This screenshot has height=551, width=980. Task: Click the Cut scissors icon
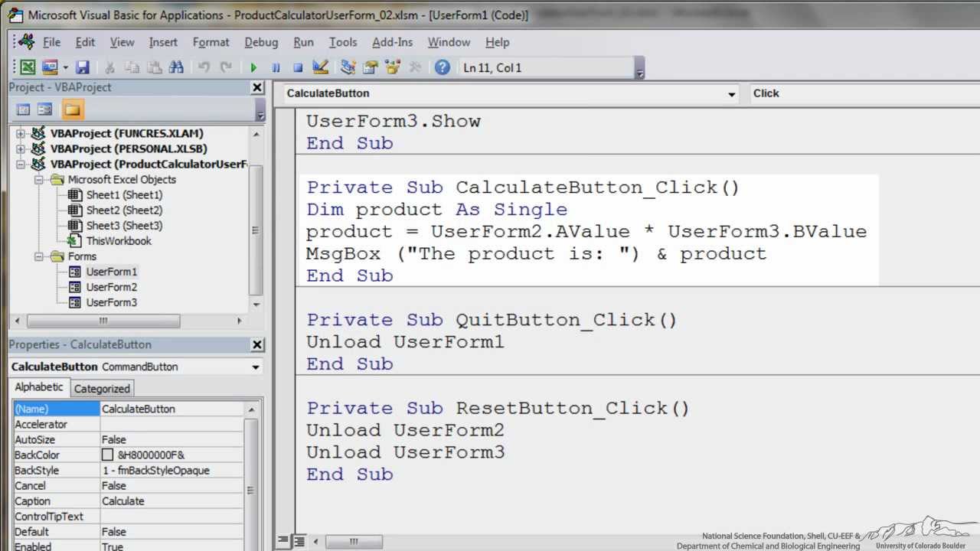(x=109, y=67)
